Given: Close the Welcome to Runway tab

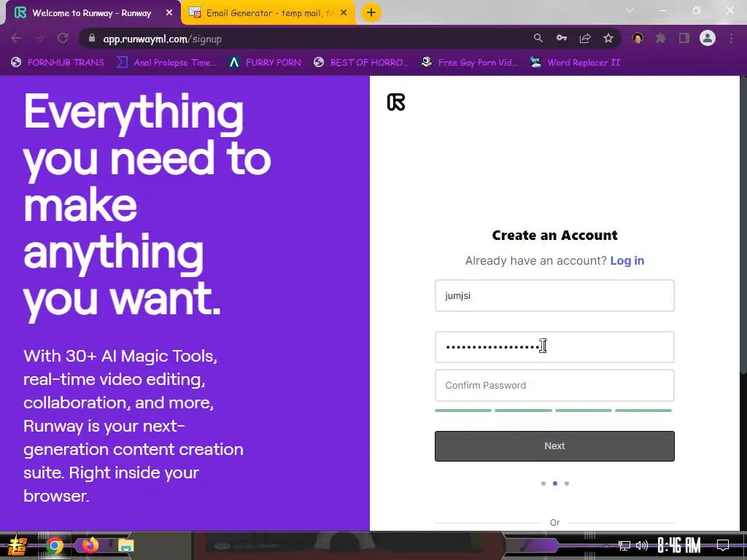Looking at the screenshot, I should point(169,13).
